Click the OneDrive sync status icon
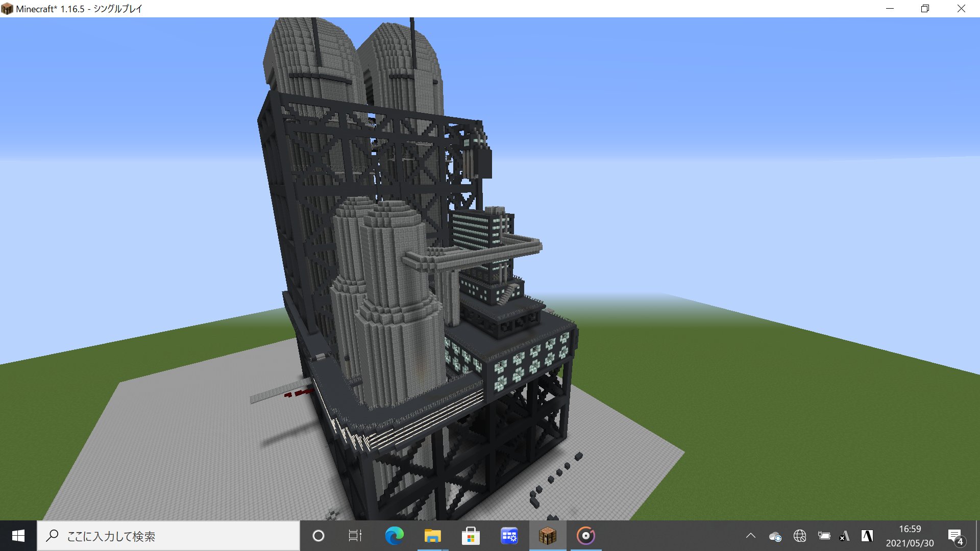The height and width of the screenshot is (551, 980). [775, 536]
